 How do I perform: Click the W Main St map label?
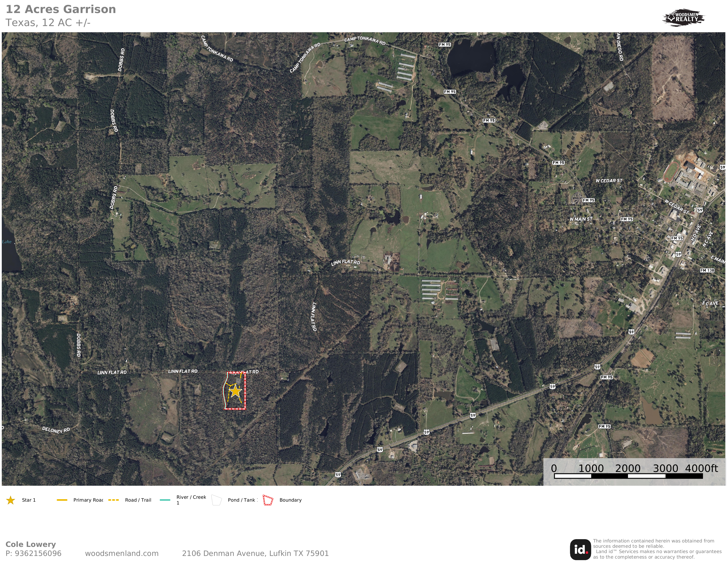pos(581,219)
